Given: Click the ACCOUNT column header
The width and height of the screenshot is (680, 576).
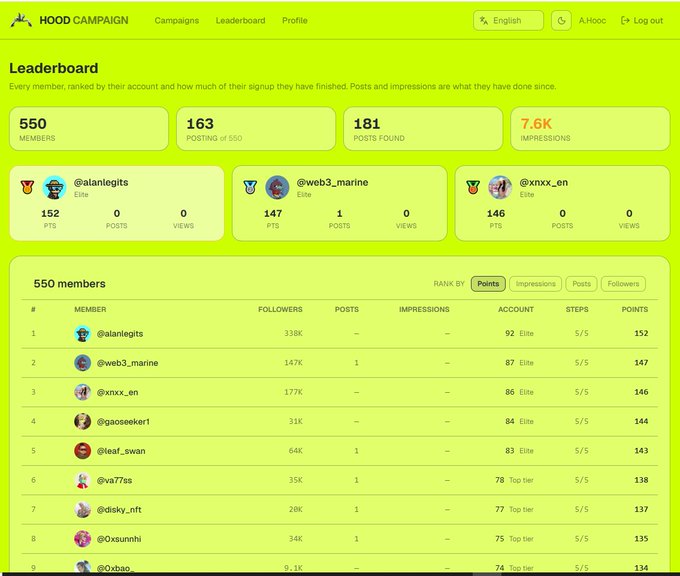Looking at the screenshot, I should [x=516, y=309].
